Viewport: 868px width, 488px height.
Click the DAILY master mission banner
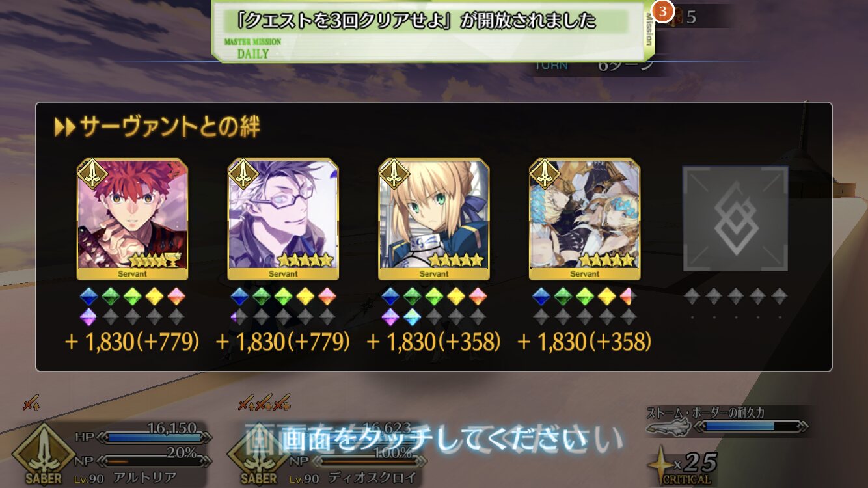(433, 31)
